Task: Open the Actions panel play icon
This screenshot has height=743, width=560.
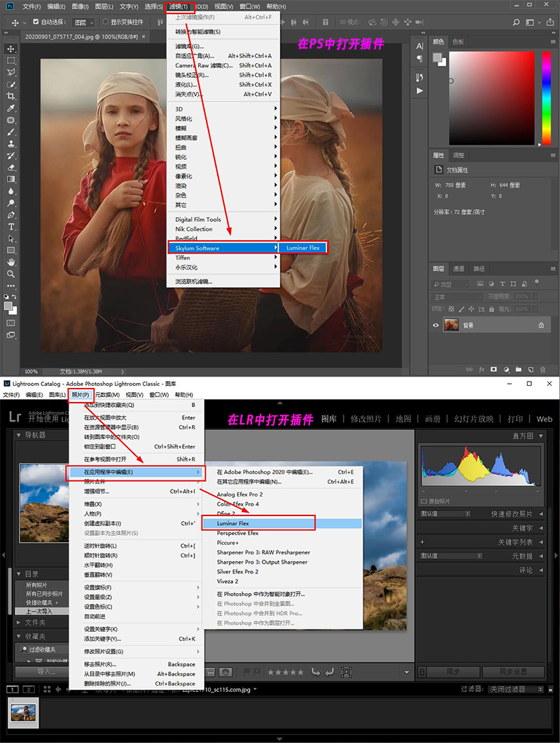Action: [x=420, y=90]
